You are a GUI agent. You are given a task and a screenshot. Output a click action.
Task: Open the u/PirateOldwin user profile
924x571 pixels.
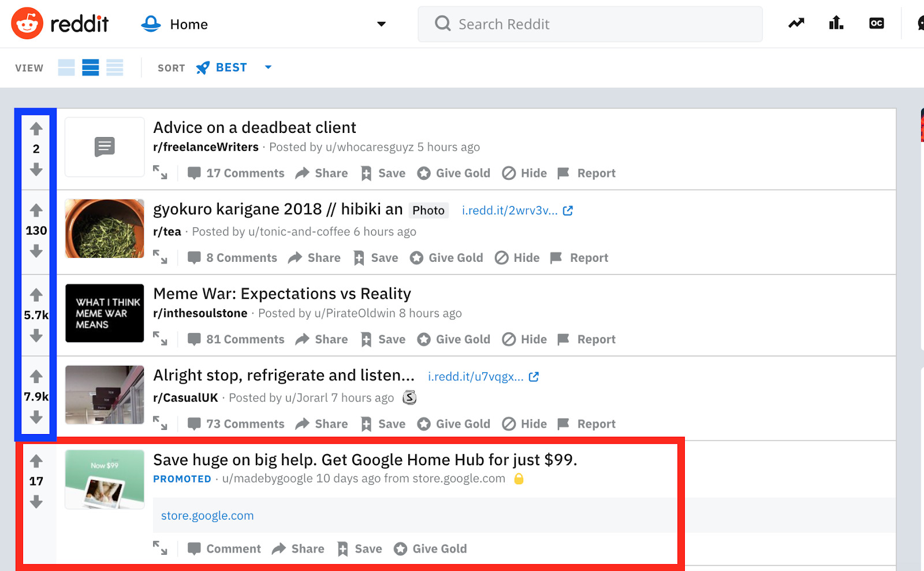pos(355,313)
